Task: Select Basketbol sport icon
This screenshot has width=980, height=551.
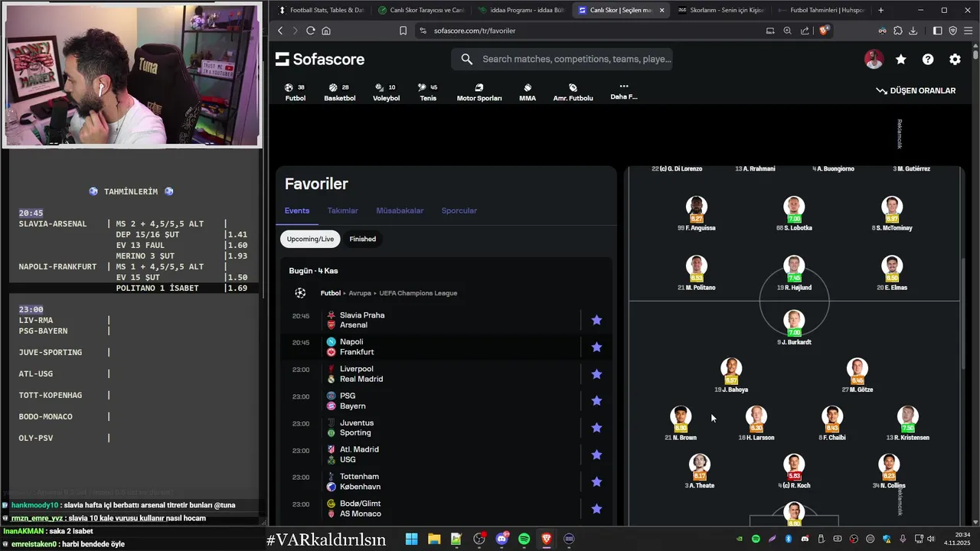Action: click(339, 92)
